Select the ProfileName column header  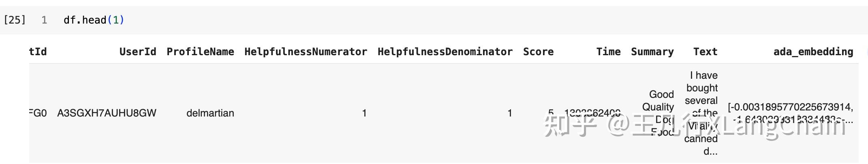coord(200,52)
